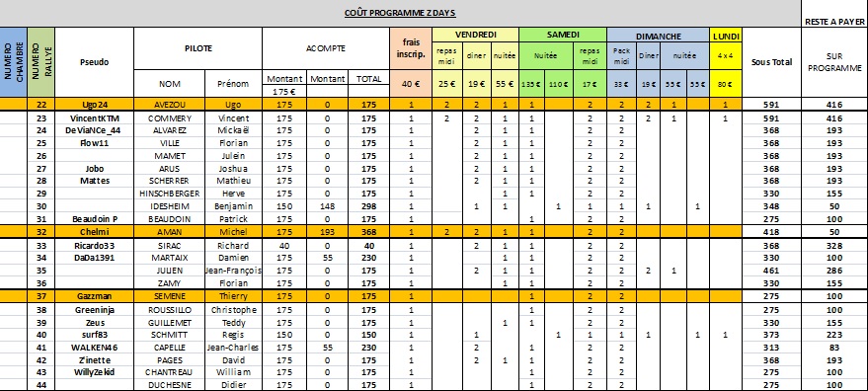Select the Ugo24 pseudo cell
Image resolution: width=868 pixels, height=391 pixels.
(95, 105)
